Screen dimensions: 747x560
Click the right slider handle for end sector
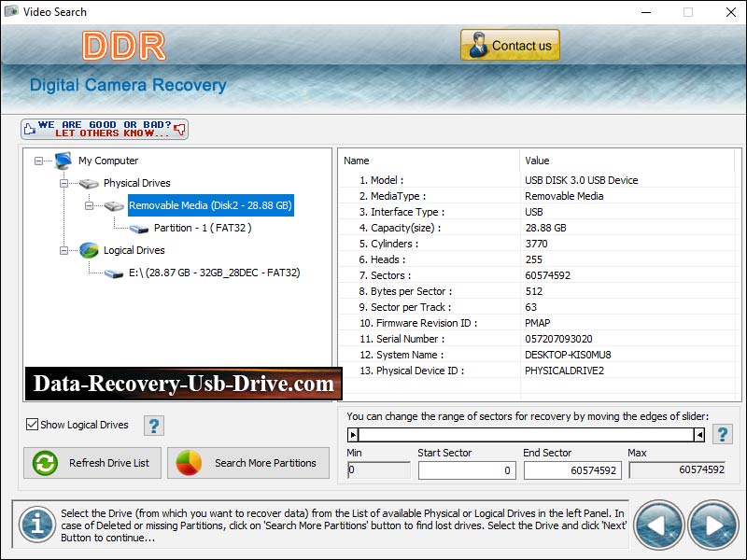tap(699, 435)
